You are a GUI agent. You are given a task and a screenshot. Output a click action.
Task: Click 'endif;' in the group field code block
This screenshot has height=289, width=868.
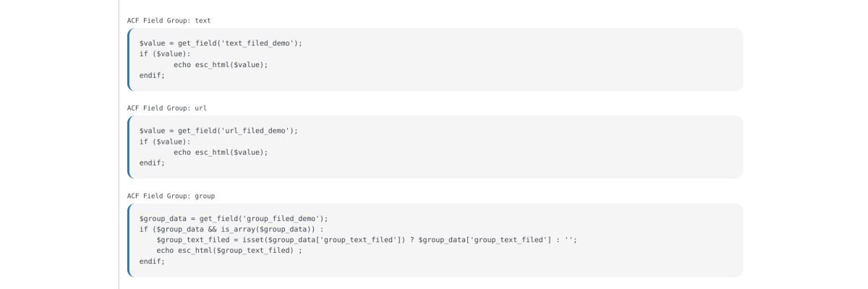pos(152,261)
